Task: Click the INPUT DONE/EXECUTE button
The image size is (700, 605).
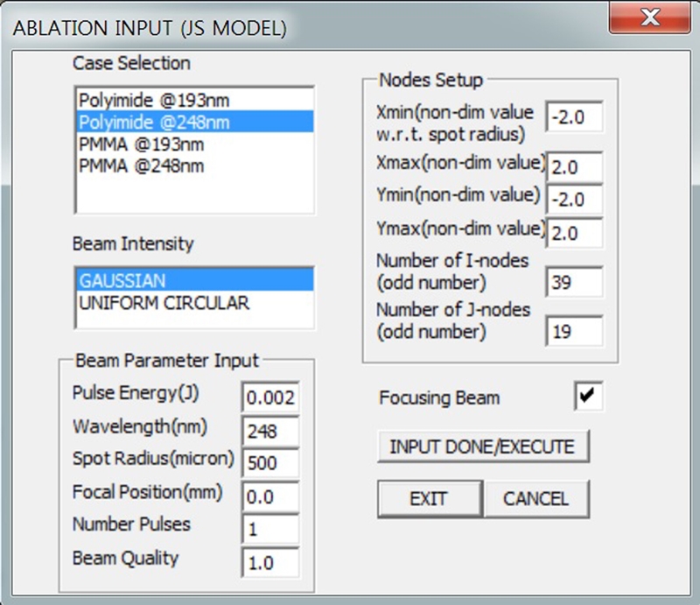Action: pyautogui.click(x=483, y=447)
